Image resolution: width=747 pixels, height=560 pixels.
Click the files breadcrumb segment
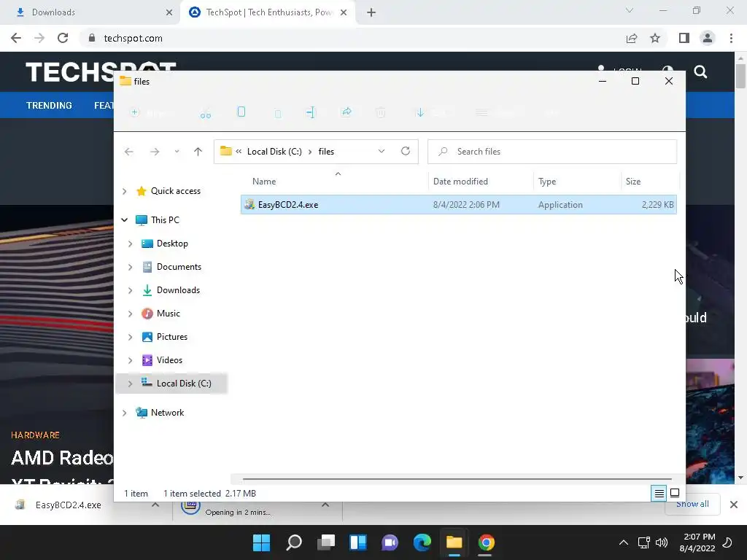[326, 152]
